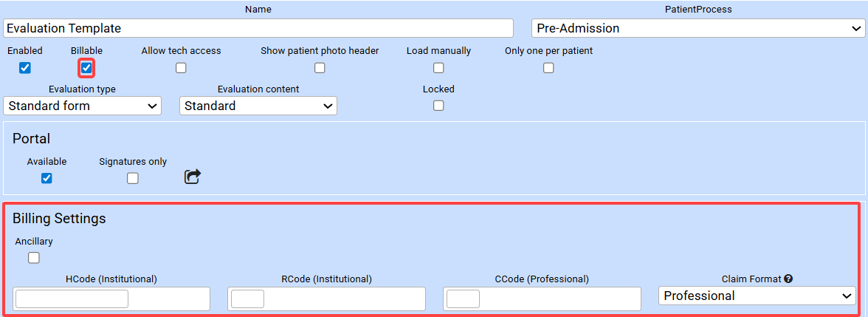The width and height of the screenshot is (868, 317).
Task: Focus the HCode (Institutional) input
Action: 72,299
